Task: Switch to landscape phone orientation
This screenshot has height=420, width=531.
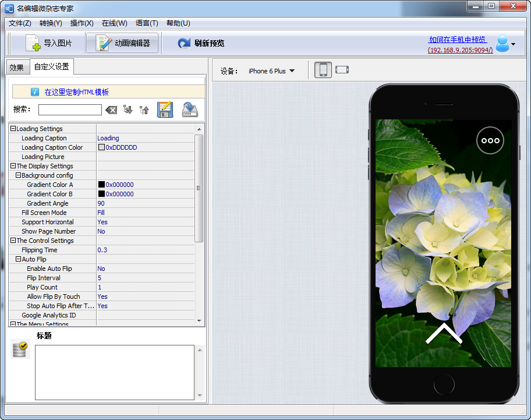Action: point(342,70)
